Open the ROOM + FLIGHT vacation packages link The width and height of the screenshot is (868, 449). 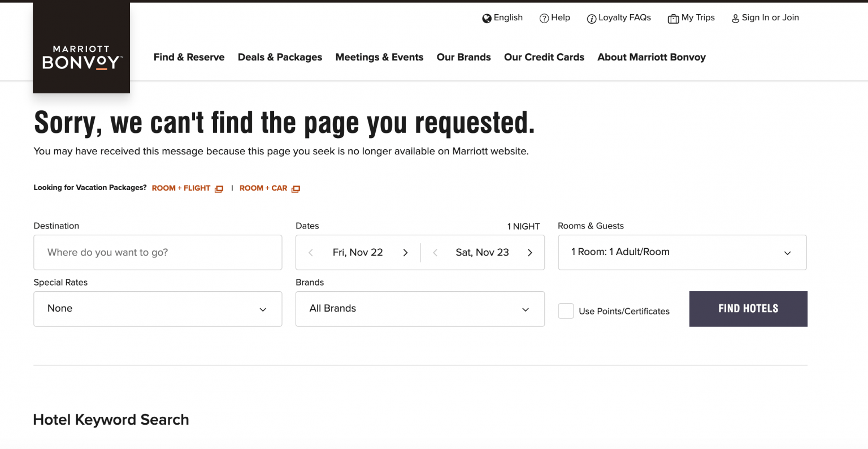180,188
